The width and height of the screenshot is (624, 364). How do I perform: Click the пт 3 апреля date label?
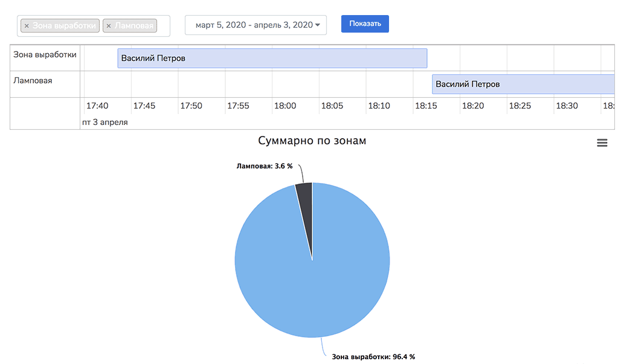coord(105,122)
